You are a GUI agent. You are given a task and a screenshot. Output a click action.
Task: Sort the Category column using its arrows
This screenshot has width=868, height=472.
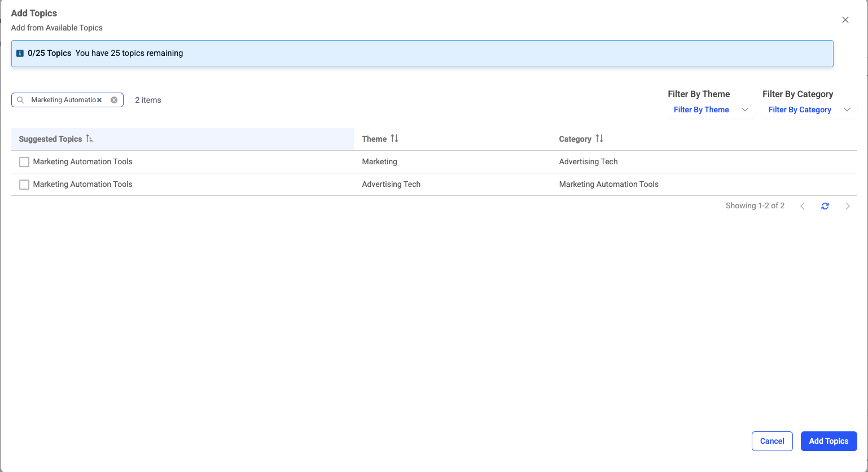click(x=599, y=139)
